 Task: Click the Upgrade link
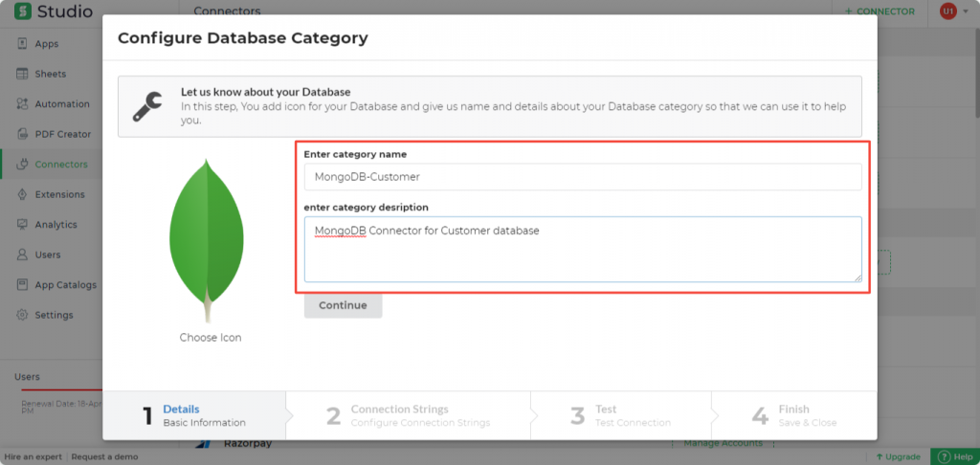click(899, 456)
